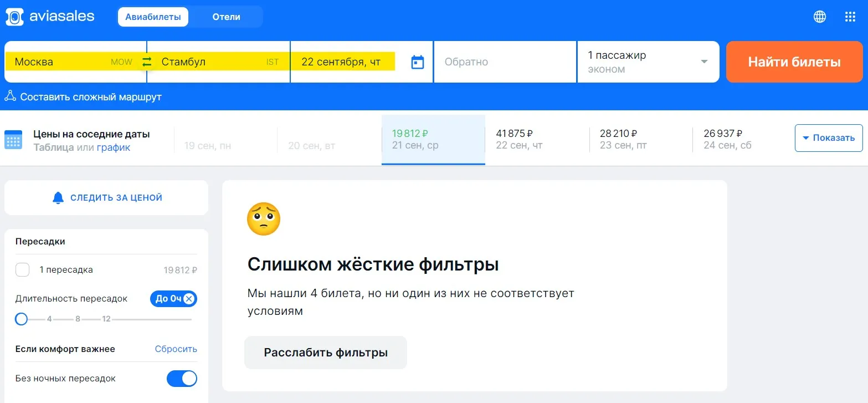Click the Обратно return date field
868x403 pixels.
(x=504, y=62)
